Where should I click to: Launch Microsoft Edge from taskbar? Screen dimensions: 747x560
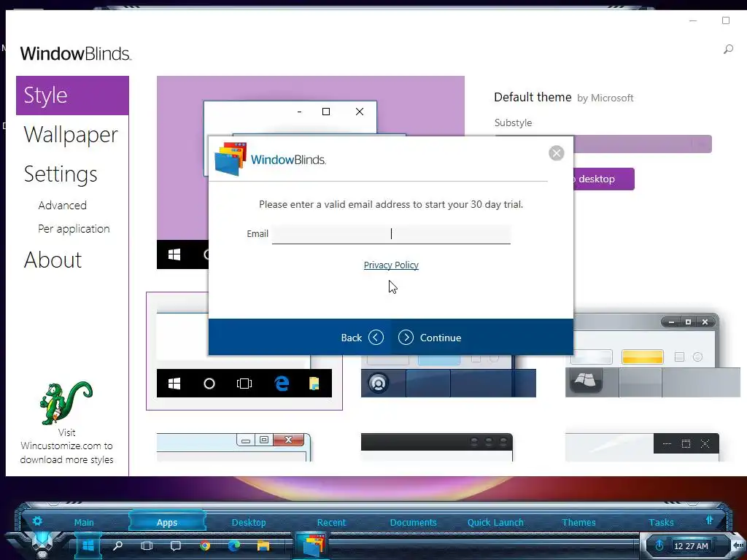pos(234,545)
